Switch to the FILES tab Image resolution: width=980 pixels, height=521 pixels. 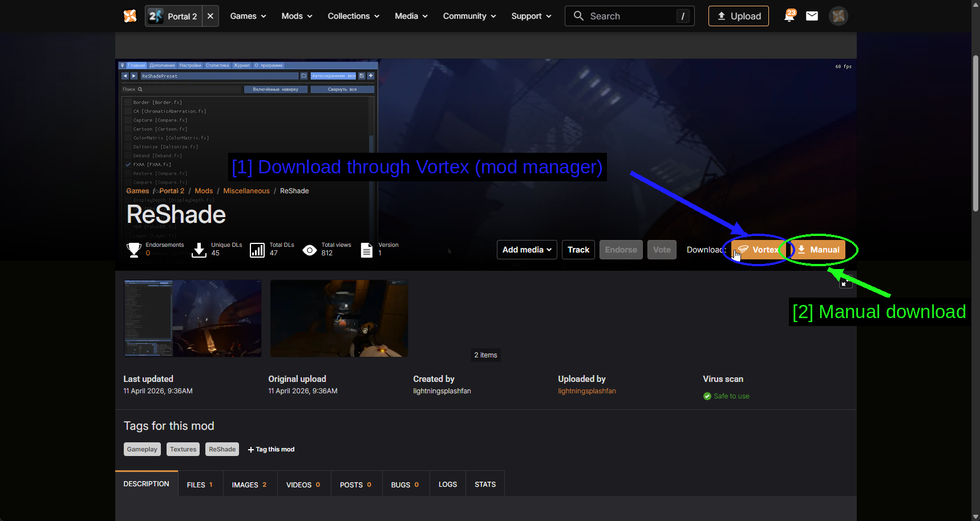tap(200, 485)
